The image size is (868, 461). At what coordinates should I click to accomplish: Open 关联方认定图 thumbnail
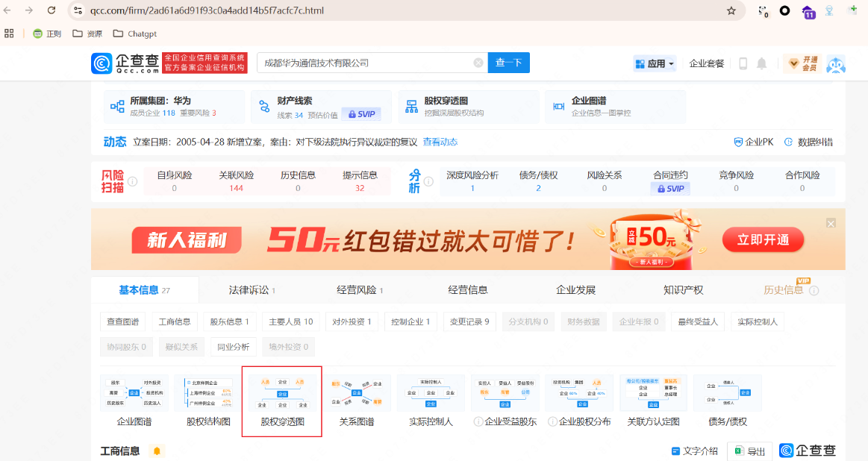(653, 401)
